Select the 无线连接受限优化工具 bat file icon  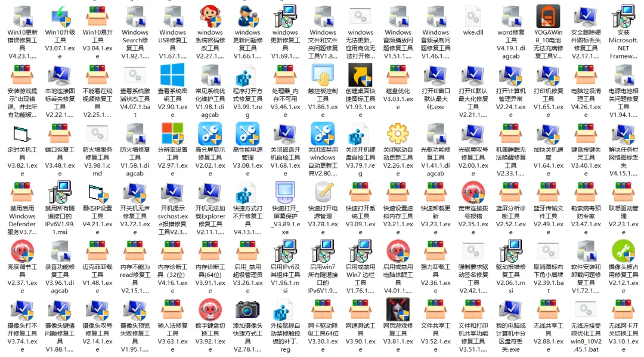(x=586, y=310)
